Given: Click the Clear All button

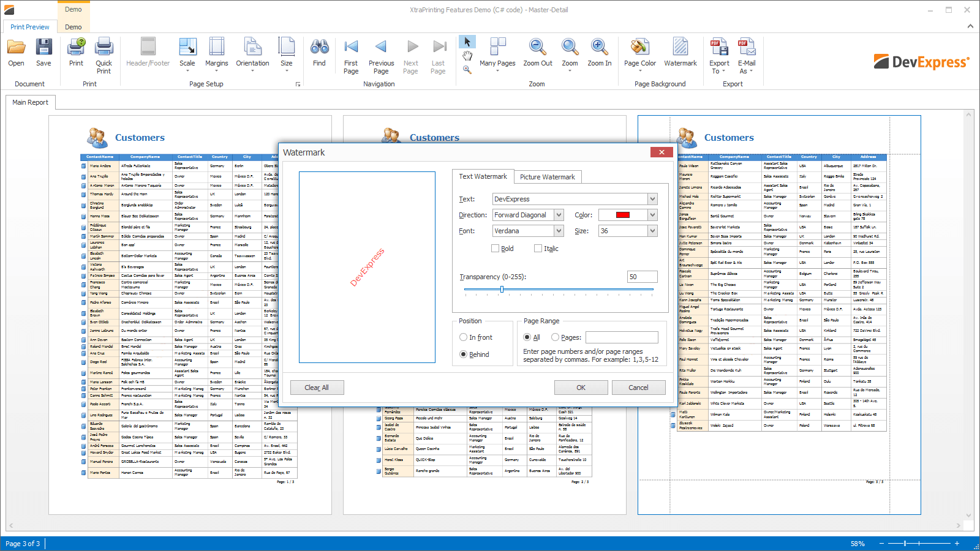Looking at the screenshot, I should 317,388.
